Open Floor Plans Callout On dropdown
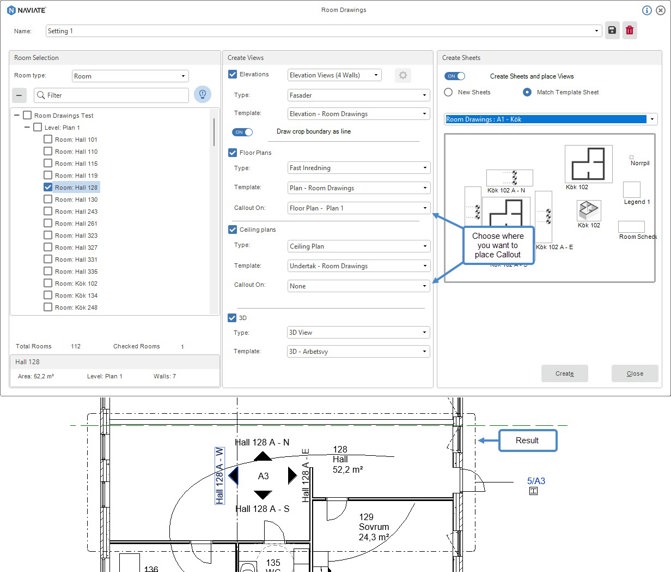This screenshot has width=671, height=572. (358, 208)
